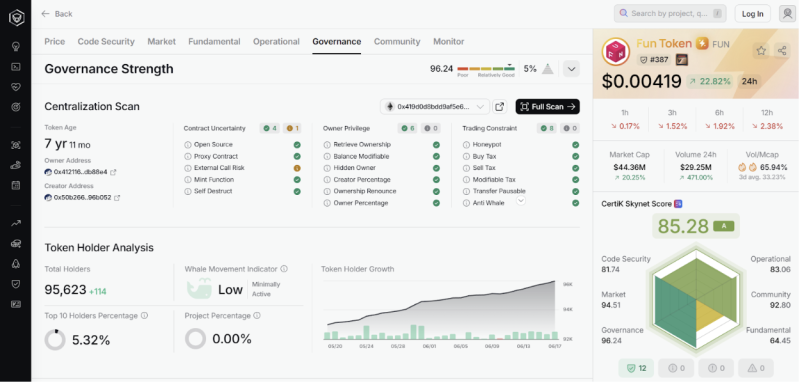Image resolution: width=800 pixels, height=390 pixels.
Task: Switch to the Price tab
Action: point(55,41)
